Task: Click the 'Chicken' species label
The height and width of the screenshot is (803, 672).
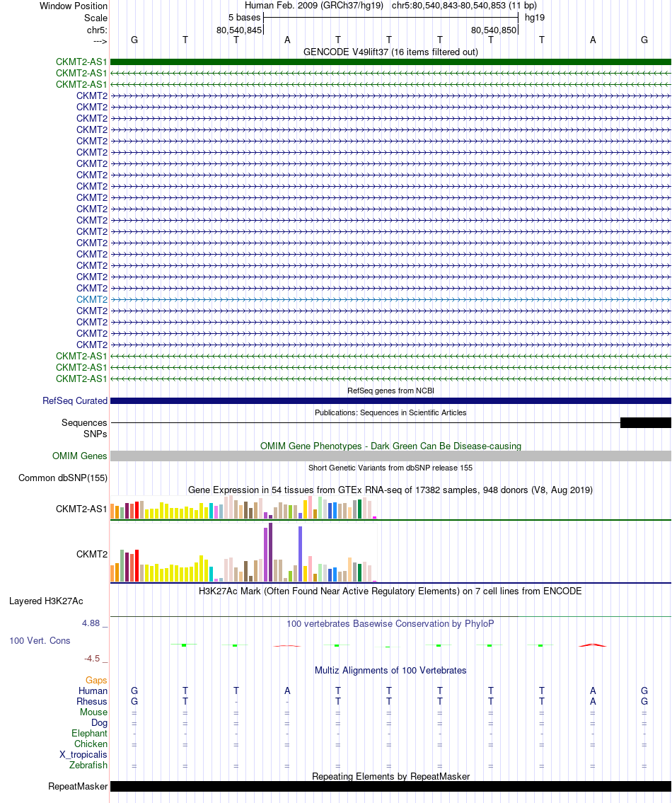Action: [x=91, y=744]
